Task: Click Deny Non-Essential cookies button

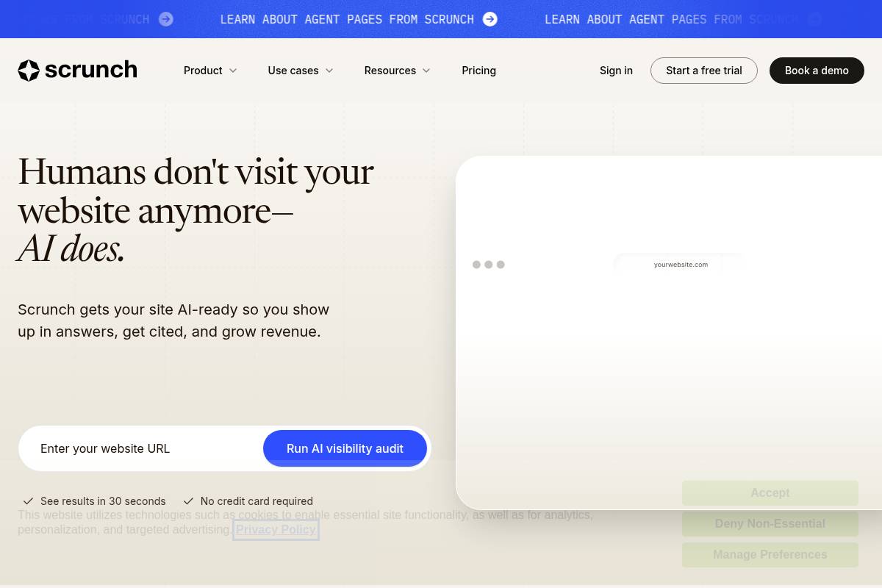Action: (770, 524)
